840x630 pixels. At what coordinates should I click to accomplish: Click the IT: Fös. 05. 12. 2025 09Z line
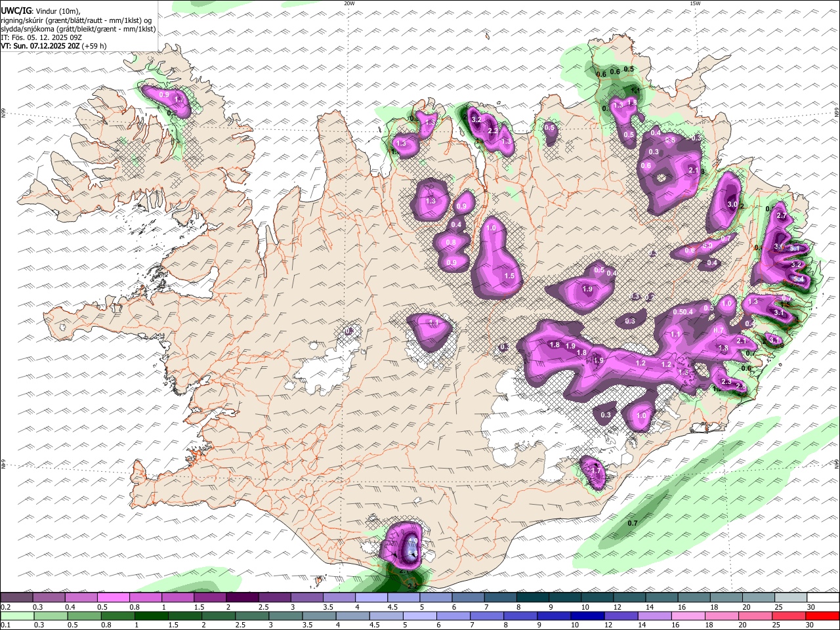click(x=41, y=37)
